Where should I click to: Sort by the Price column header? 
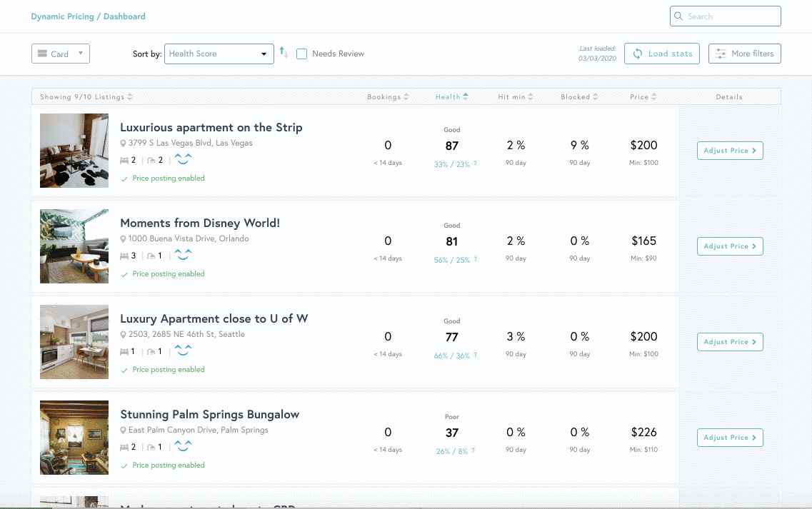(643, 97)
